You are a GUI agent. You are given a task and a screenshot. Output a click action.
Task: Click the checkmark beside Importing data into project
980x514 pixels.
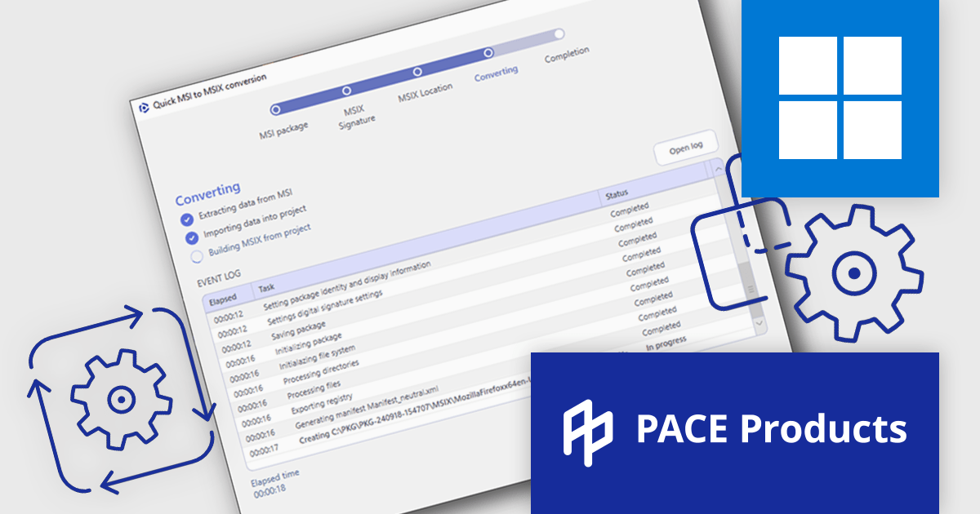tap(192, 238)
